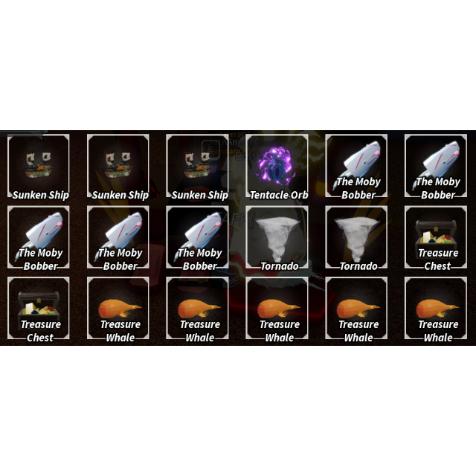Pick the Sunken Ship beside the Tentacle Orb

click(x=197, y=166)
